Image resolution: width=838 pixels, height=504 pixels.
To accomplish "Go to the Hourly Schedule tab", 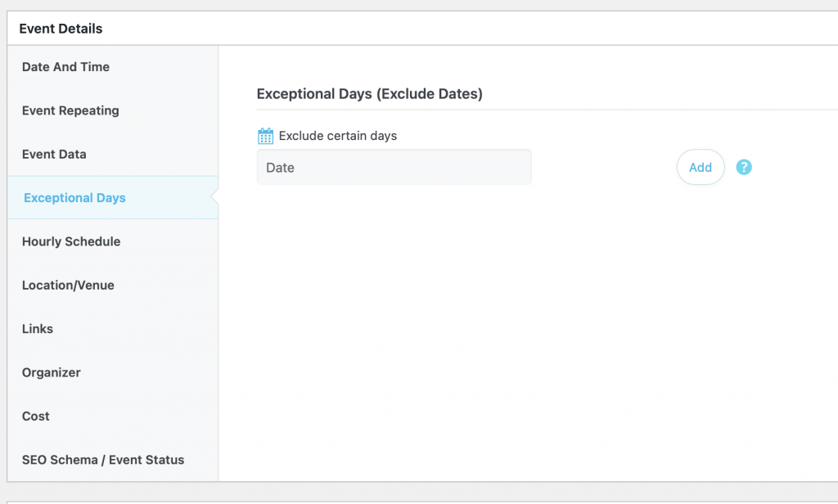I will [x=71, y=241].
